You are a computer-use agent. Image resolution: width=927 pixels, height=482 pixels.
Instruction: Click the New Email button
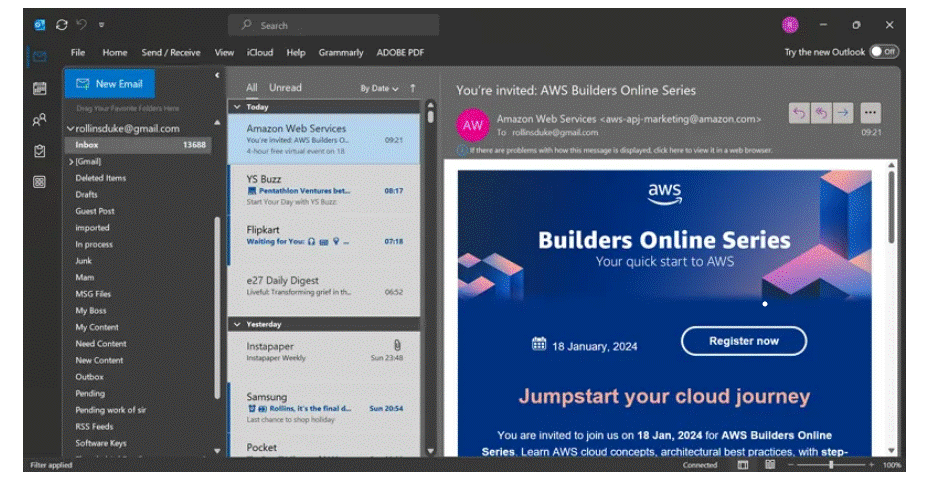[110, 84]
